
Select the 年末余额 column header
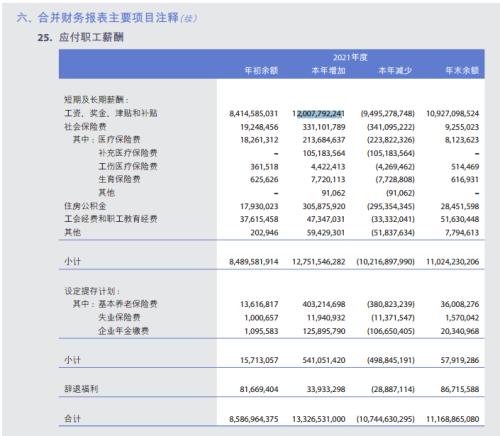[462, 70]
